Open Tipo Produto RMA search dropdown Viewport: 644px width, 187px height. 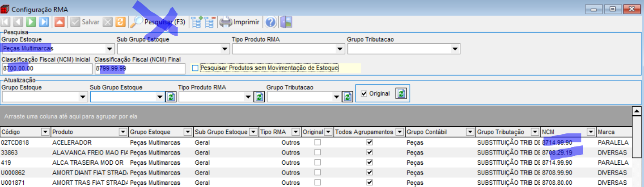340,49
